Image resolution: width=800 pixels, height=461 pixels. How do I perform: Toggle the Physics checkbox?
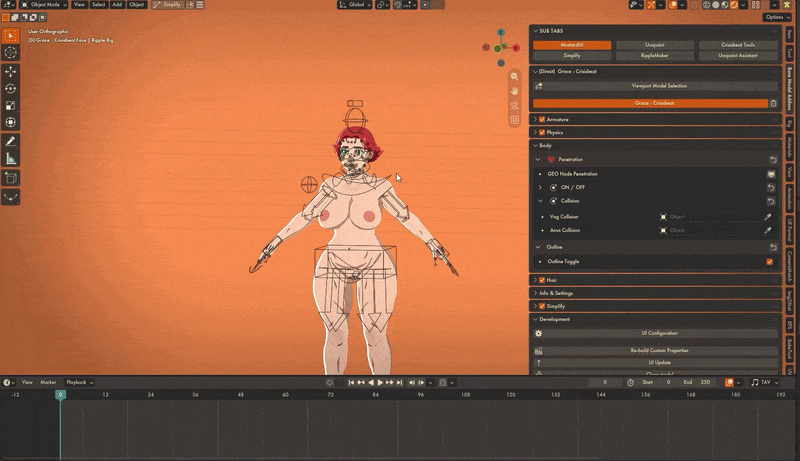(542, 133)
